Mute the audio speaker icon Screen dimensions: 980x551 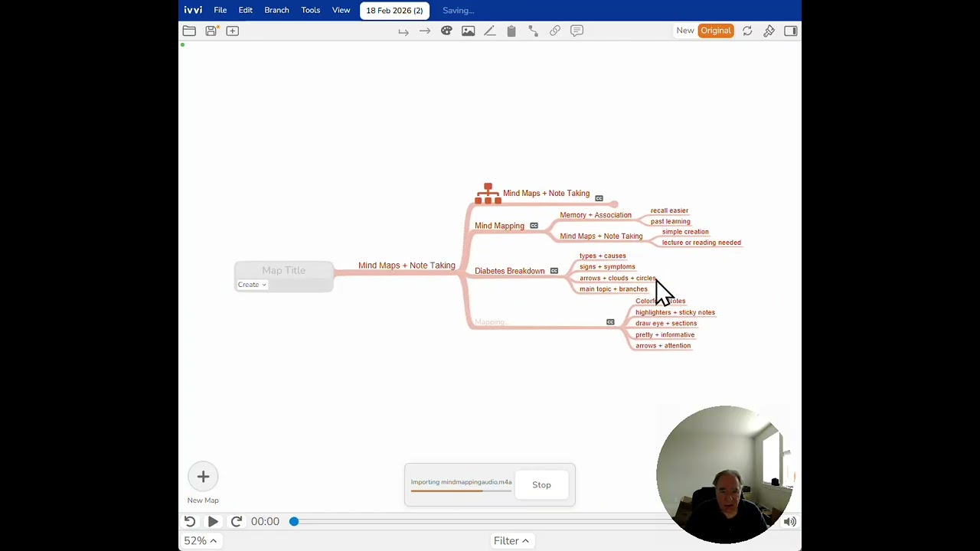coord(790,522)
